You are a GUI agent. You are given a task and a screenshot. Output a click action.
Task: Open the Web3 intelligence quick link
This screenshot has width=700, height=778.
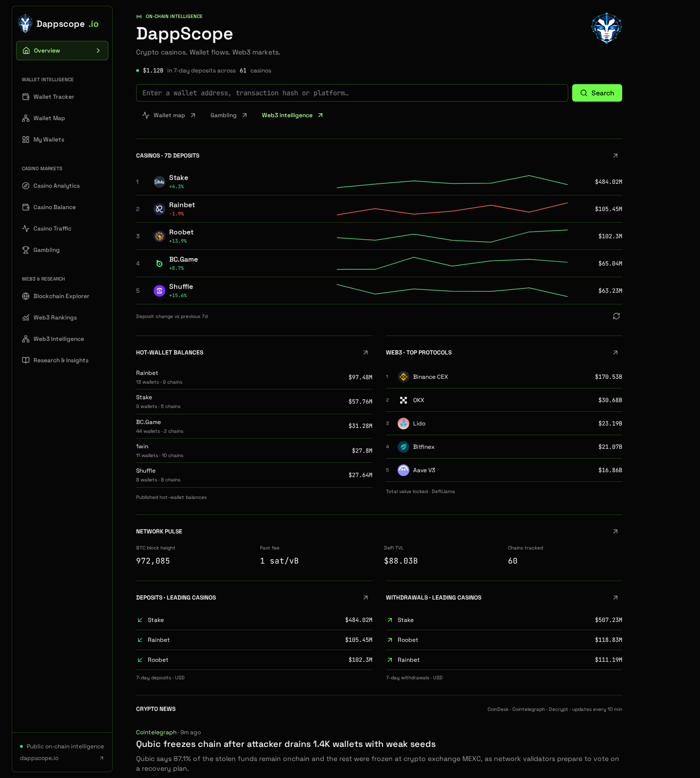tap(293, 115)
